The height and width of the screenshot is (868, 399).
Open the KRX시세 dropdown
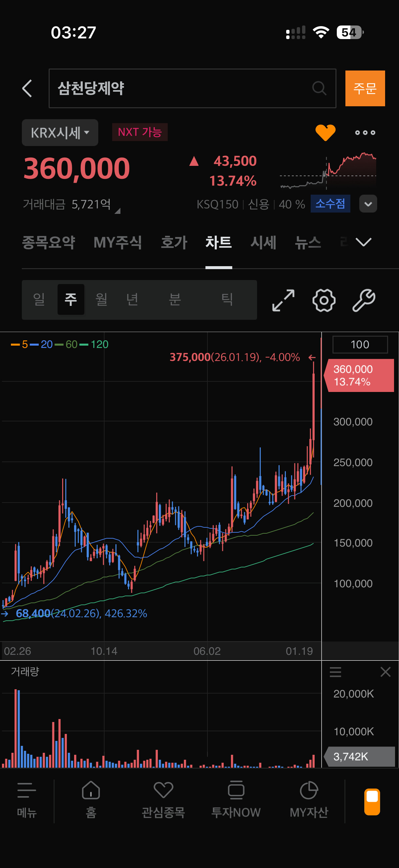point(60,132)
